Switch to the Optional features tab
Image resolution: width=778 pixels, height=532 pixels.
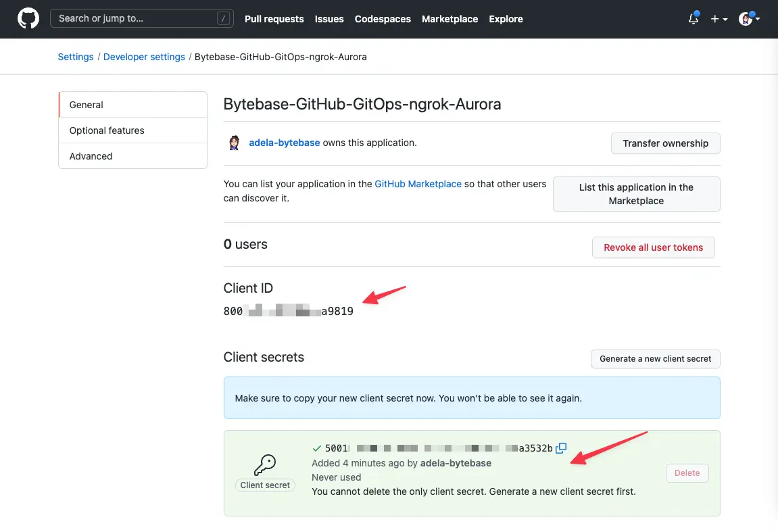pyautogui.click(x=106, y=130)
